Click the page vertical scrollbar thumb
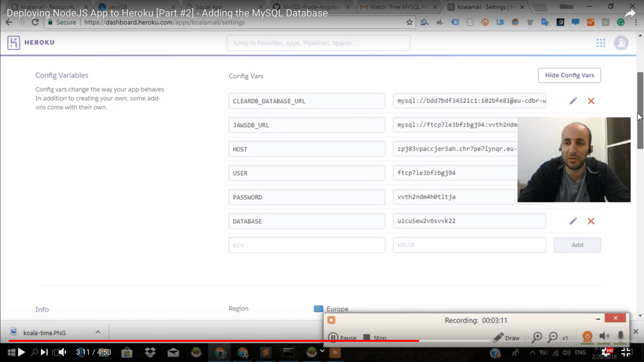 point(640,111)
